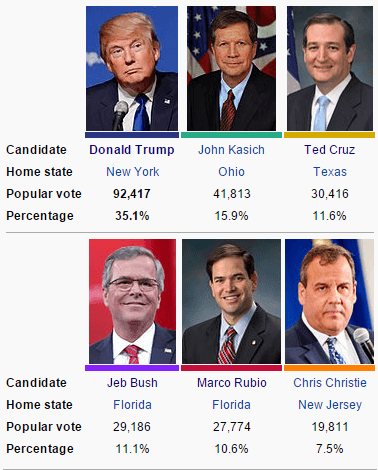Open the Jeb Bush link

132,383
